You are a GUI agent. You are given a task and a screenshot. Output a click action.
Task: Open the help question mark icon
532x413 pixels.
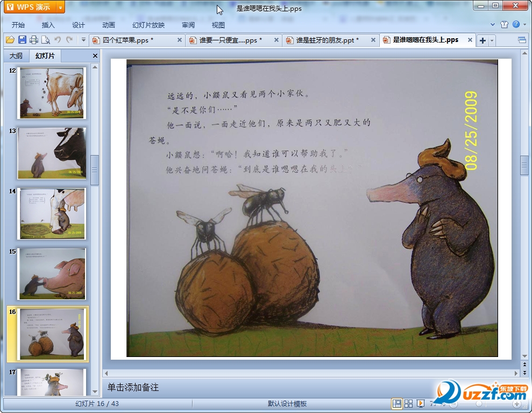pyautogui.click(x=516, y=24)
